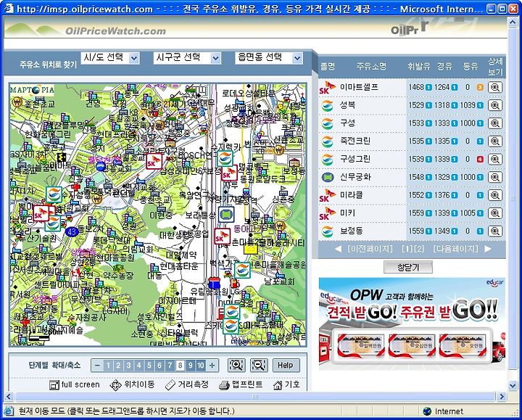Go to results page [2]
The height and width of the screenshot is (420, 522).
coord(419,249)
